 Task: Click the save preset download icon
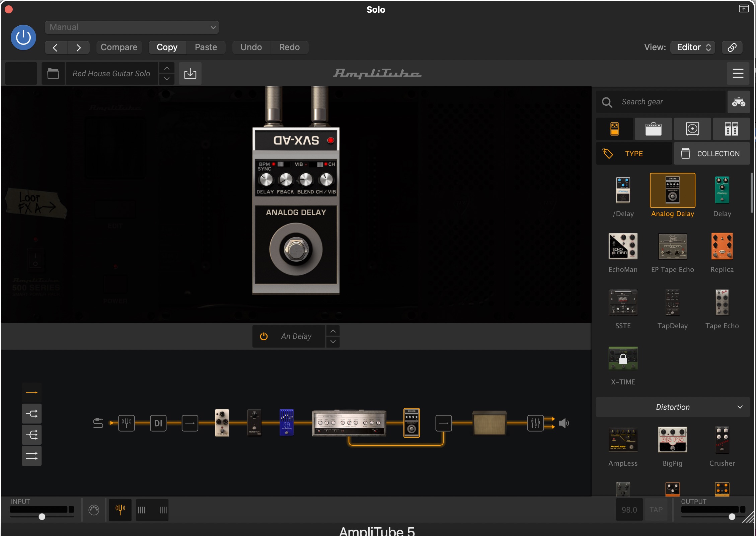click(x=190, y=74)
